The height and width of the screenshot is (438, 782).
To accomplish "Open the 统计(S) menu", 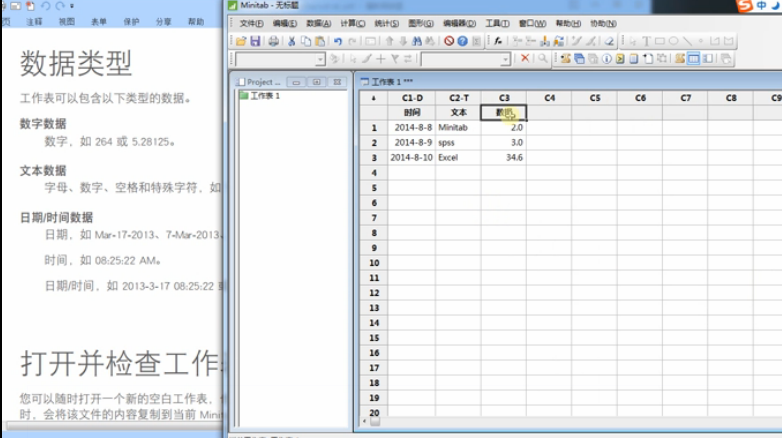I will click(x=387, y=23).
